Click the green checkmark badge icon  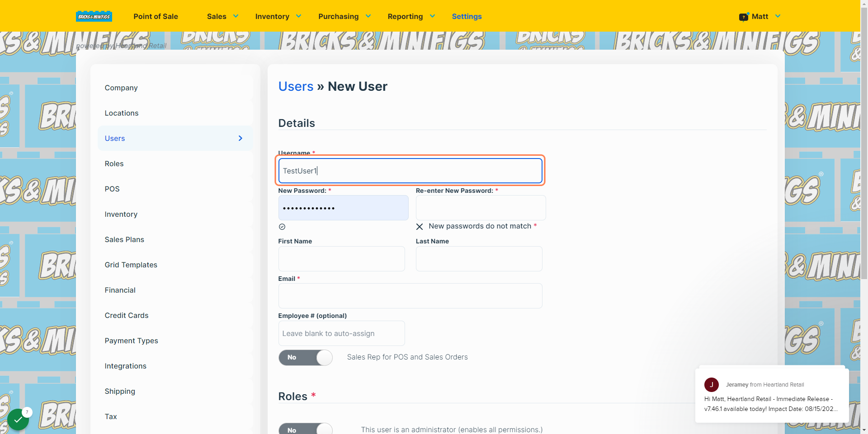pos(19,419)
